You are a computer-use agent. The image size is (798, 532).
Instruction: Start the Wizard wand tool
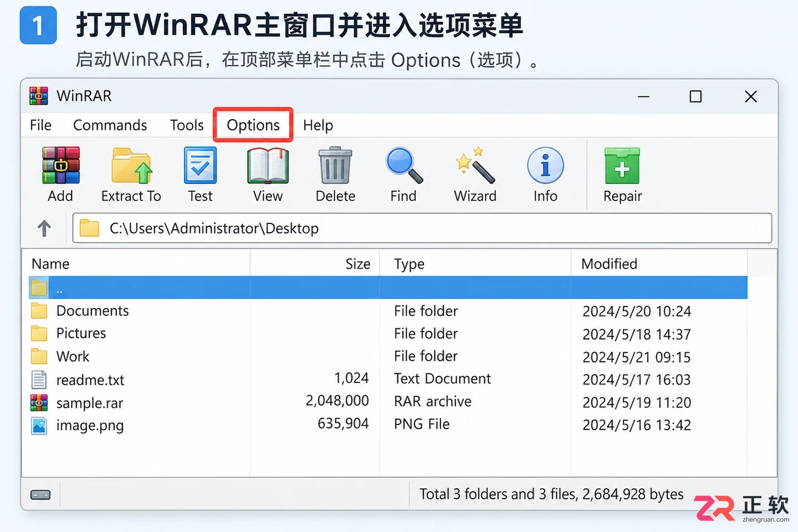(x=475, y=165)
